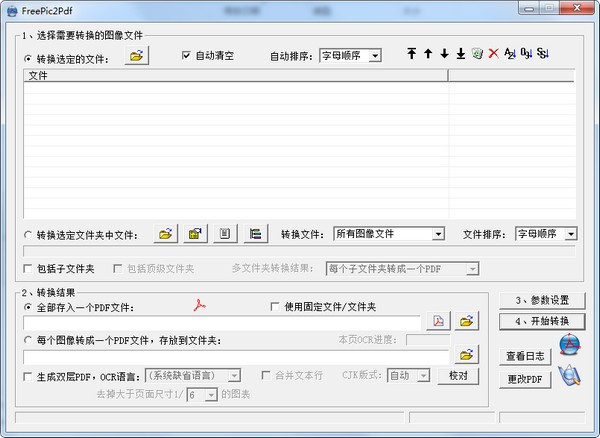Click the red X remove icon
The image size is (600, 438).
pos(493,54)
